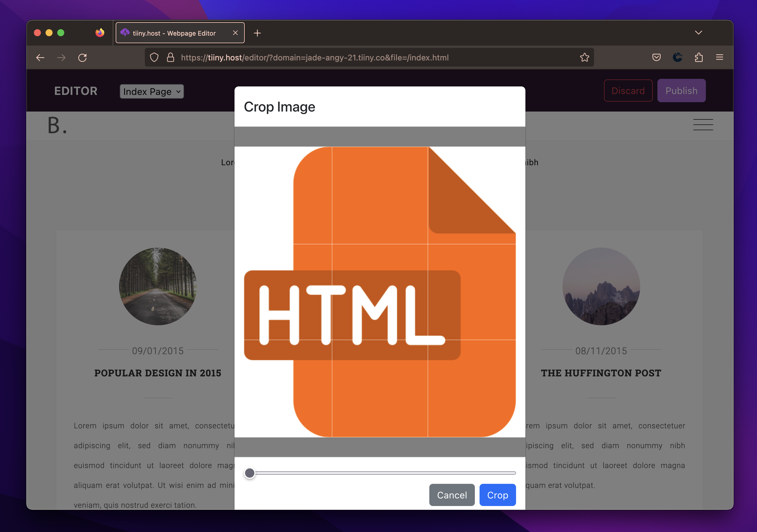
Task: Open the Pocket save icon
Action: (x=656, y=57)
